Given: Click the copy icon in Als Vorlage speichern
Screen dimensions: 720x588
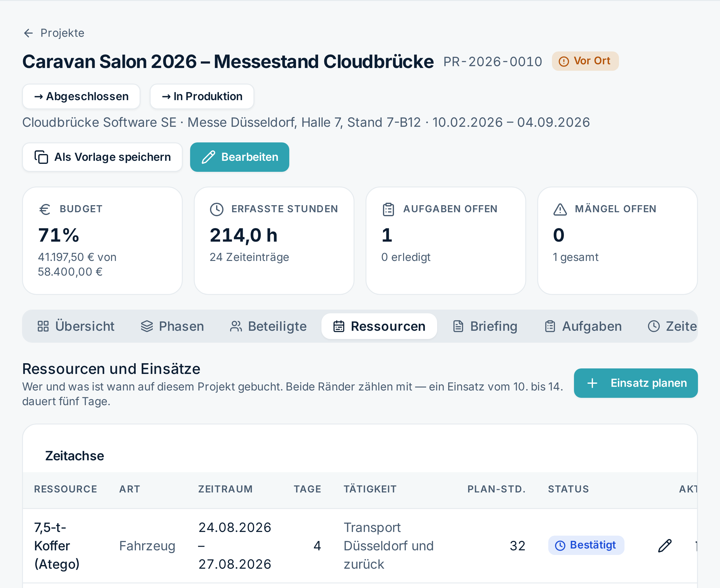Looking at the screenshot, I should tap(41, 157).
